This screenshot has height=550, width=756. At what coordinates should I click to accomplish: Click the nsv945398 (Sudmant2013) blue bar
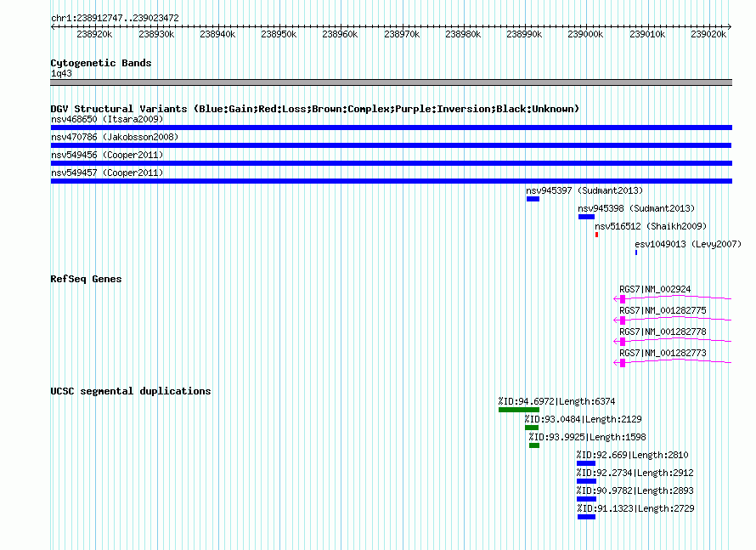(x=586, y=217)
